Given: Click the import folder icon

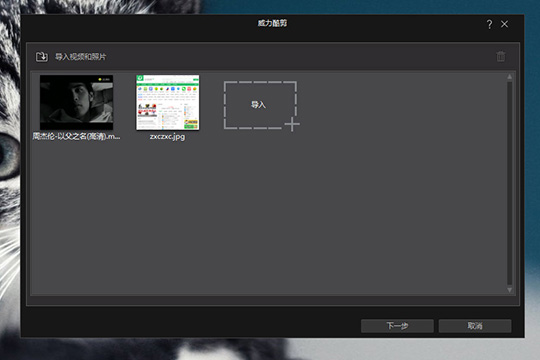Looking at the screenshot, I should tap(42, 57).
